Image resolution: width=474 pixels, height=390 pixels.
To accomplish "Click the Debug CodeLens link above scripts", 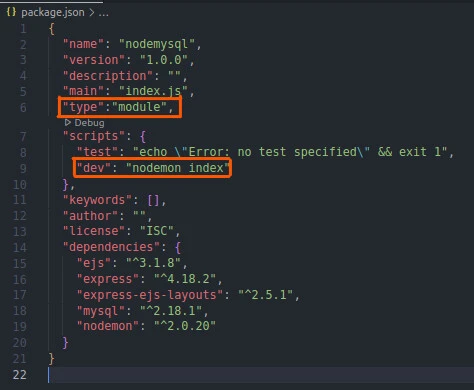I will pos(84,123).
